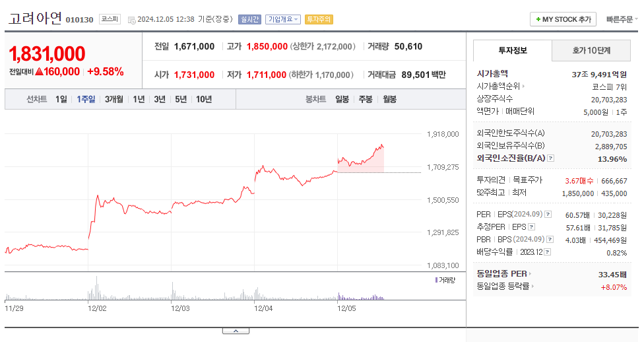Collapse chart with the up-chevron handle

pyautogui.click(x=236, y=331)
